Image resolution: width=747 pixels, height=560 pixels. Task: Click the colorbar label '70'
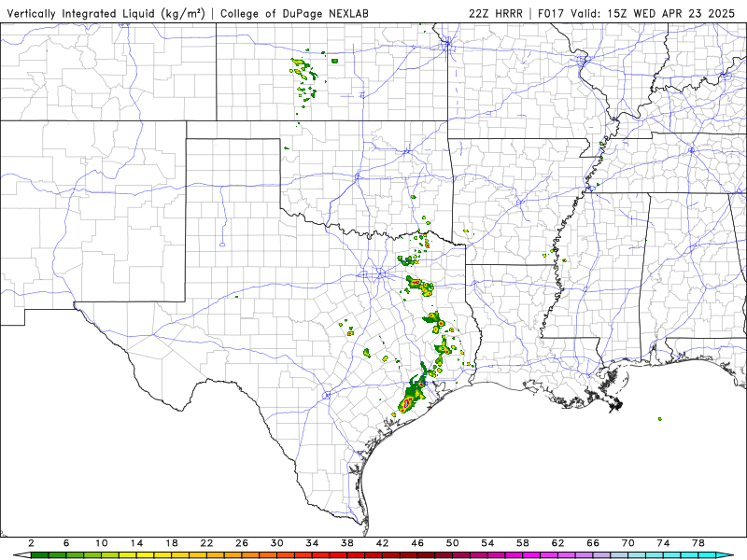627,543
